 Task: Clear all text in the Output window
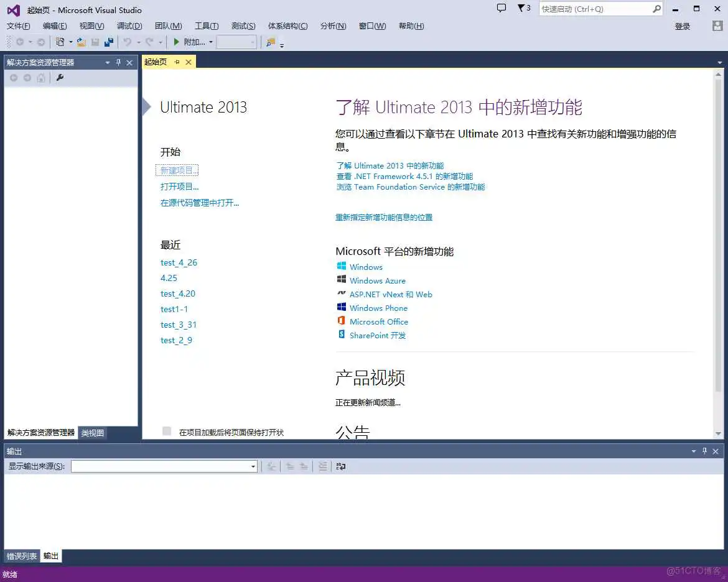click(x=323, y=466)
